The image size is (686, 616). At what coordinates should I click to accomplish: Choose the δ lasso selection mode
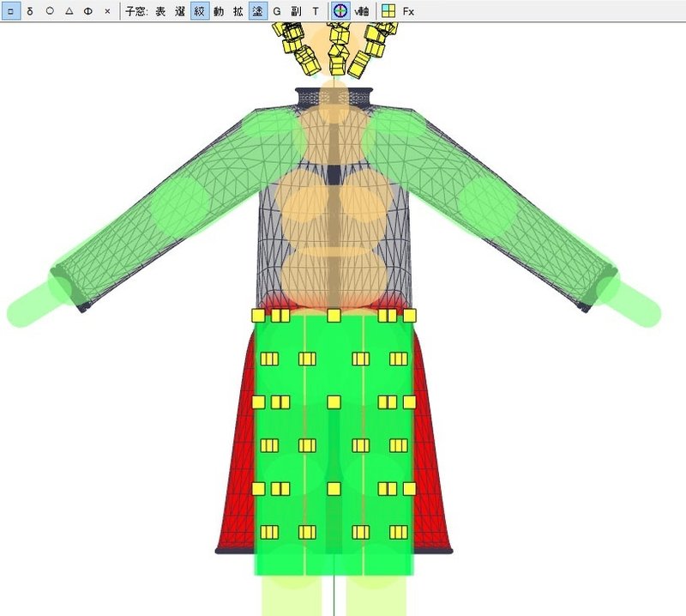tap(30, 12)
